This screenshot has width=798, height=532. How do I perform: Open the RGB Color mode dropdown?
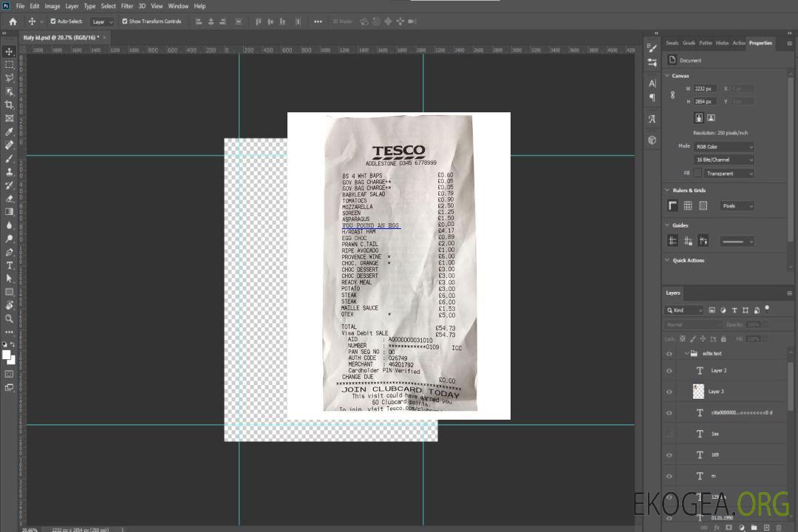coord(723,146)
